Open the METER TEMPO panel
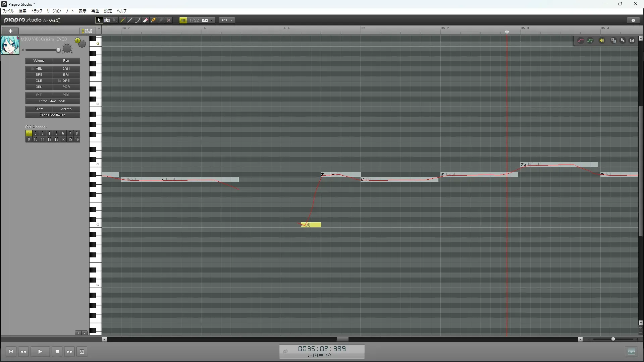Image resolution: width=644 pixels, height=362 pixels. click(x=88, y=31)
